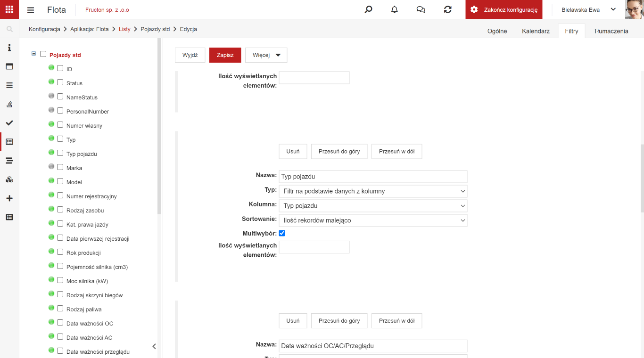Uncheck the Multiwybór checkbox

[x=282, y=233]
